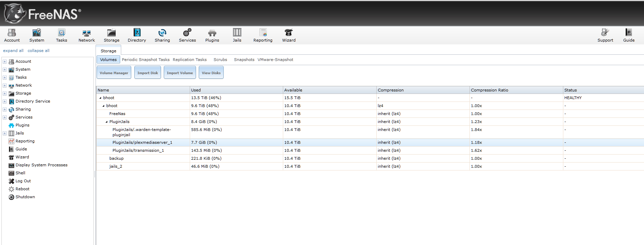The width and height of the screenshot is (644, 245).
Task: Select FreeNas dataset row
Action: pos(370,114)
